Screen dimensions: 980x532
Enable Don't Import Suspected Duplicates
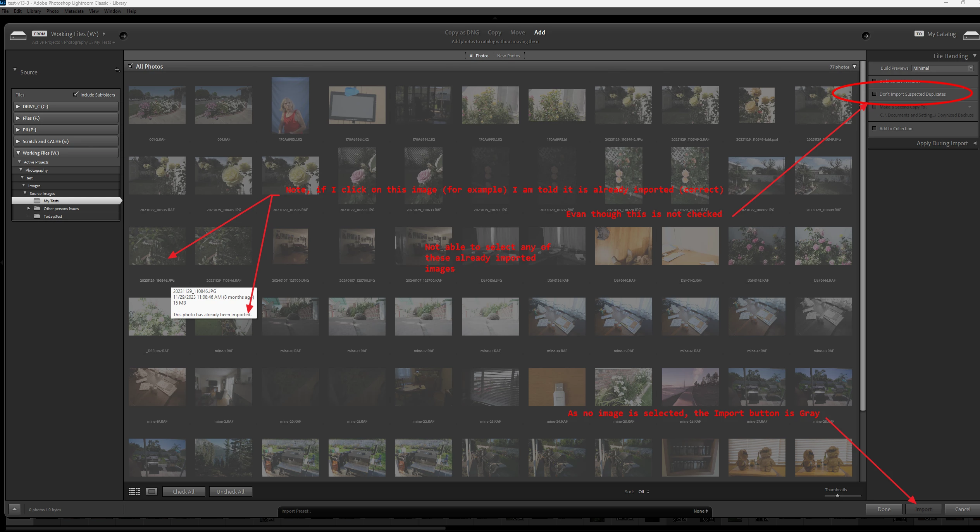(x=874, y=94)
